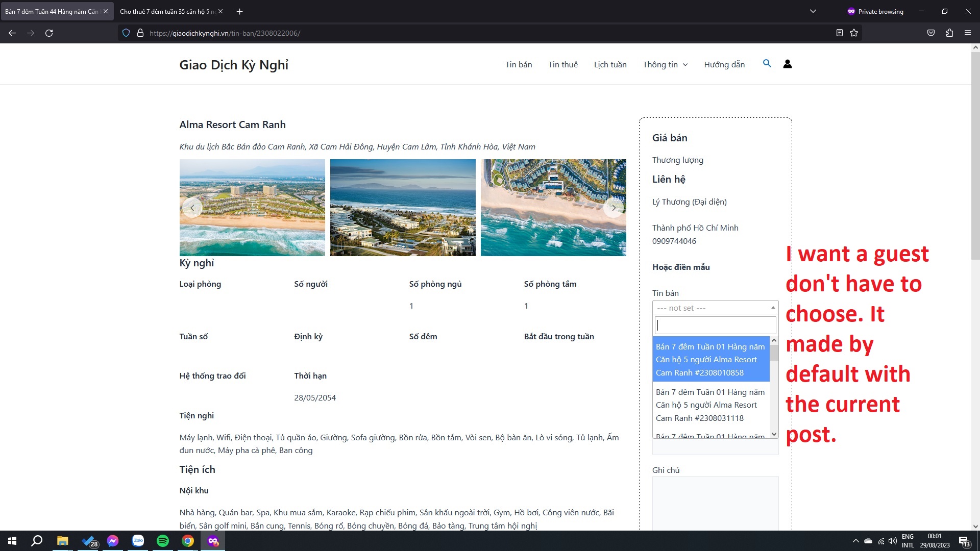Open Windows taskbar search
The width and height of the screenshot is (980, 551).
(x=37, y=541)
